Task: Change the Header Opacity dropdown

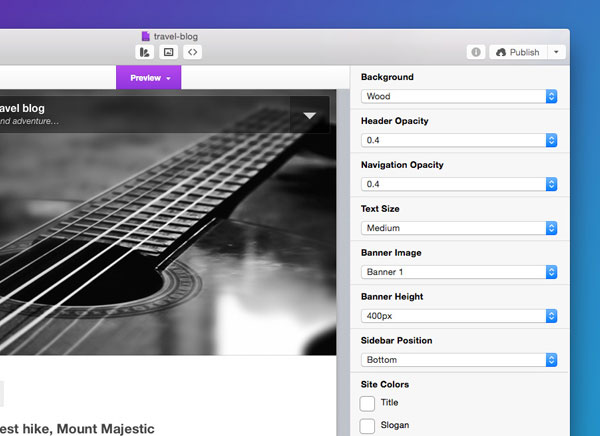Action: [x=459, y=140]
